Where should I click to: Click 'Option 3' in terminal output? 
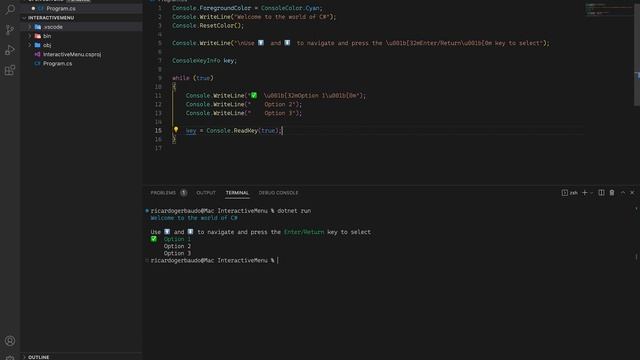177,253
